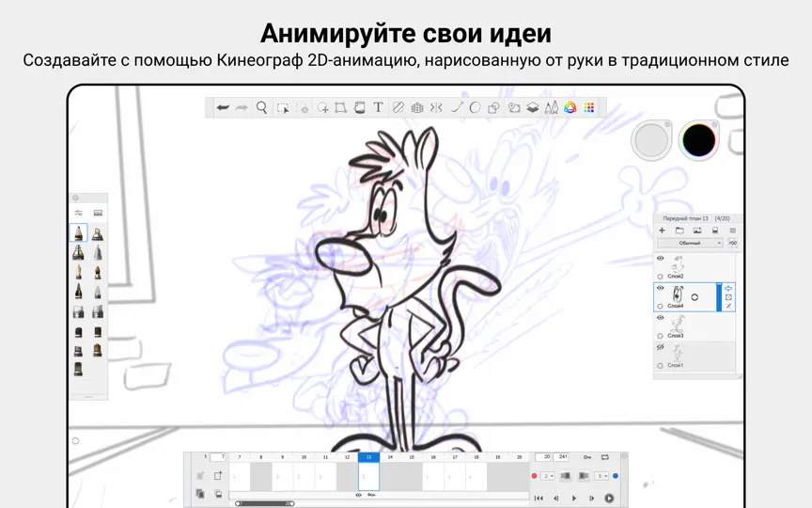Open brush library icon atop brush palette

tap(98, 213)
